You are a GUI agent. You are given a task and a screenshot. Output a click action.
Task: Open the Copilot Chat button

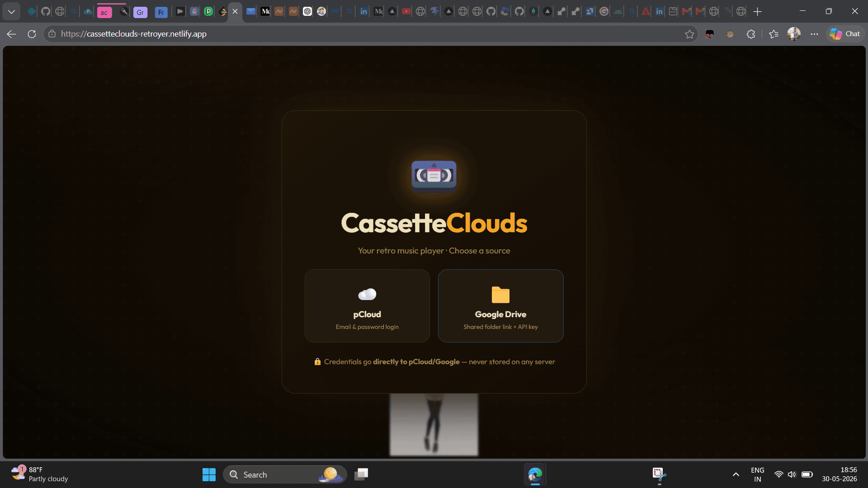(845, 34)
